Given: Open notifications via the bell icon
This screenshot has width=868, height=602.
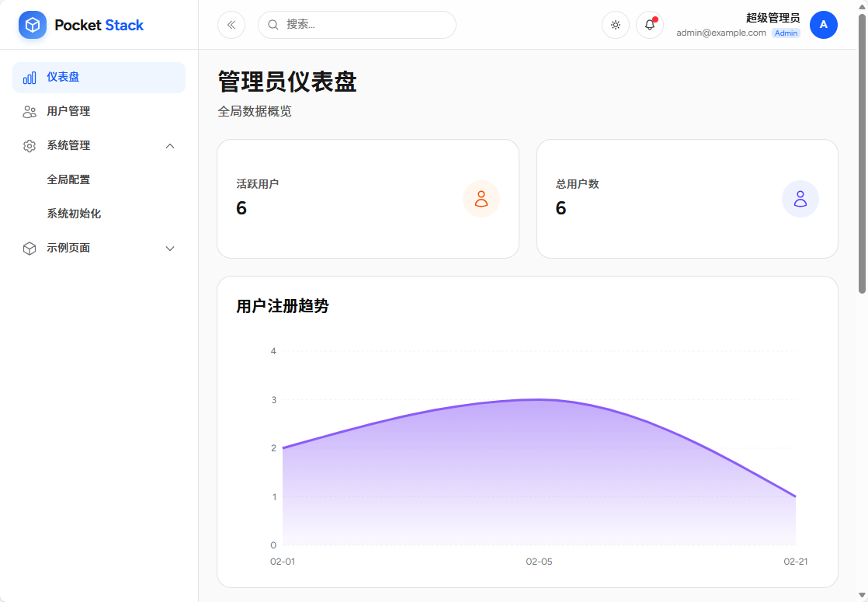Looking at the screenshot, I should point(649,25).
